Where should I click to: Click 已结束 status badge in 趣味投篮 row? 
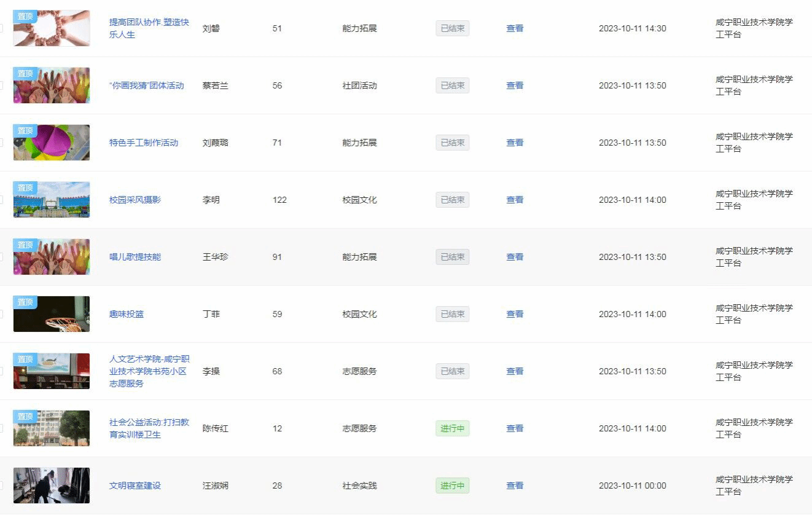click(452, 314)
